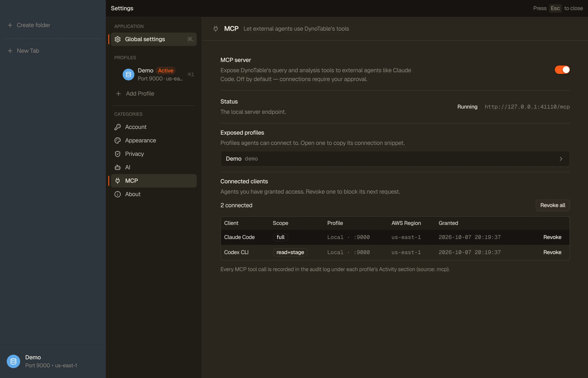This screenshot has width=588, height=378.
Task: Select the Demo Active profile entry
Action: (x=154, y=75)
